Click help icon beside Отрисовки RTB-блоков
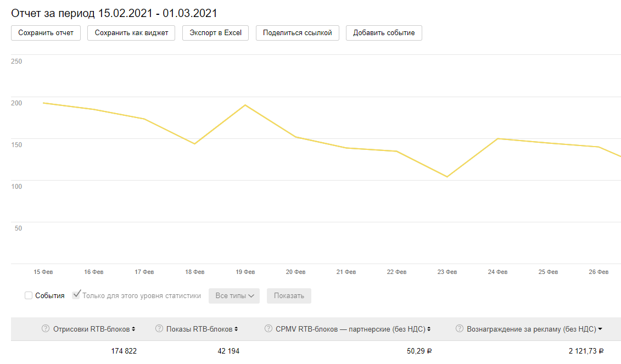This screenshot has height=364, width=621. [46, 329]
